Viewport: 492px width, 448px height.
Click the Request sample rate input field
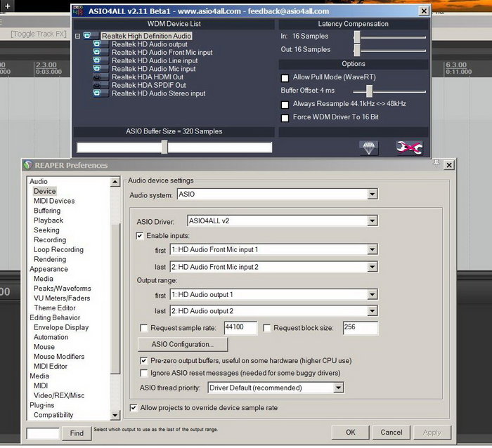pos(240,328)
